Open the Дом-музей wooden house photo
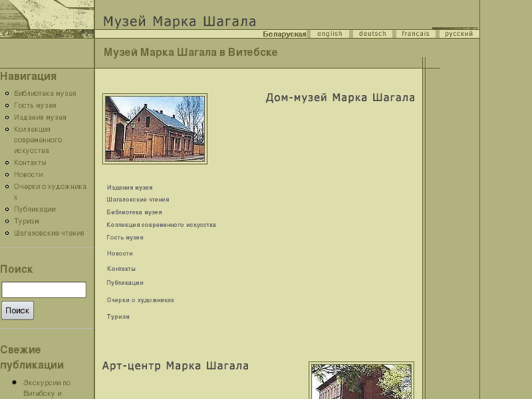The width and height of the screenshot is (532, 399). [155, 129]
